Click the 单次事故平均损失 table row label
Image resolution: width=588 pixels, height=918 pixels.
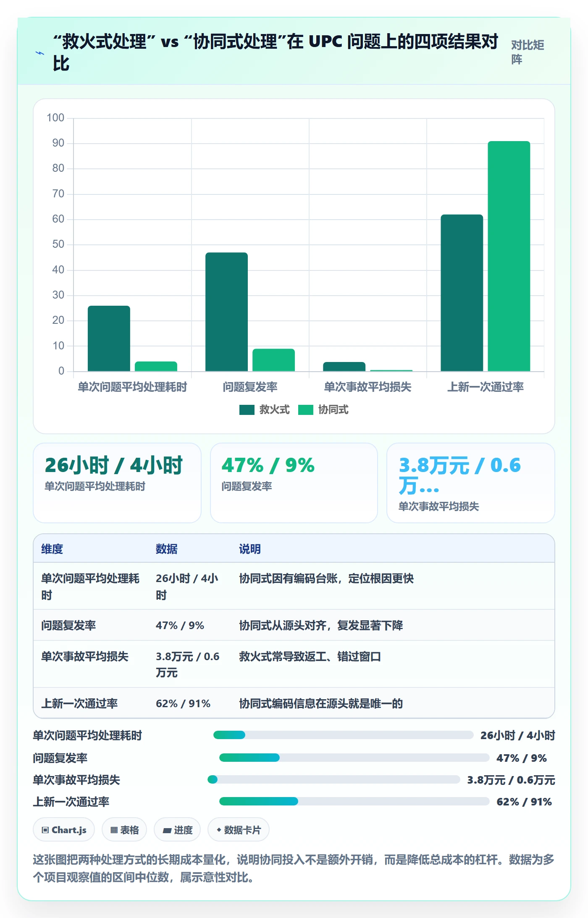pyautogui.click(x=85, y=656)
